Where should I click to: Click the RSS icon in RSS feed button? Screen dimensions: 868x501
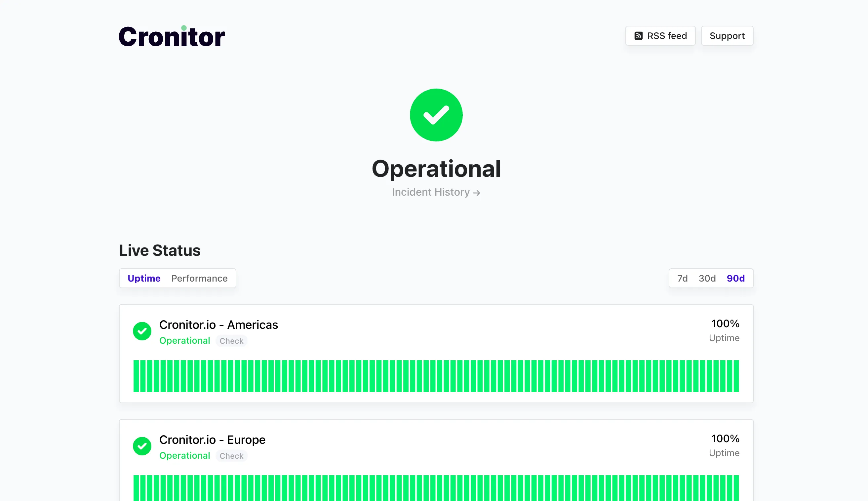638,36
